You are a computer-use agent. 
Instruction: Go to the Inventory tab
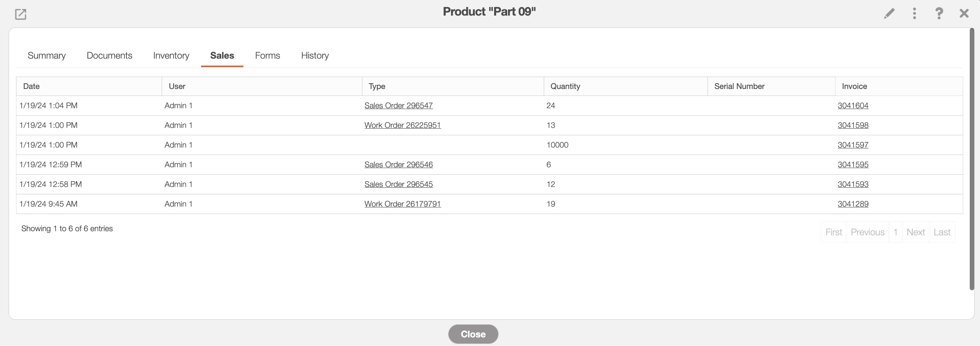click(171, 55)
